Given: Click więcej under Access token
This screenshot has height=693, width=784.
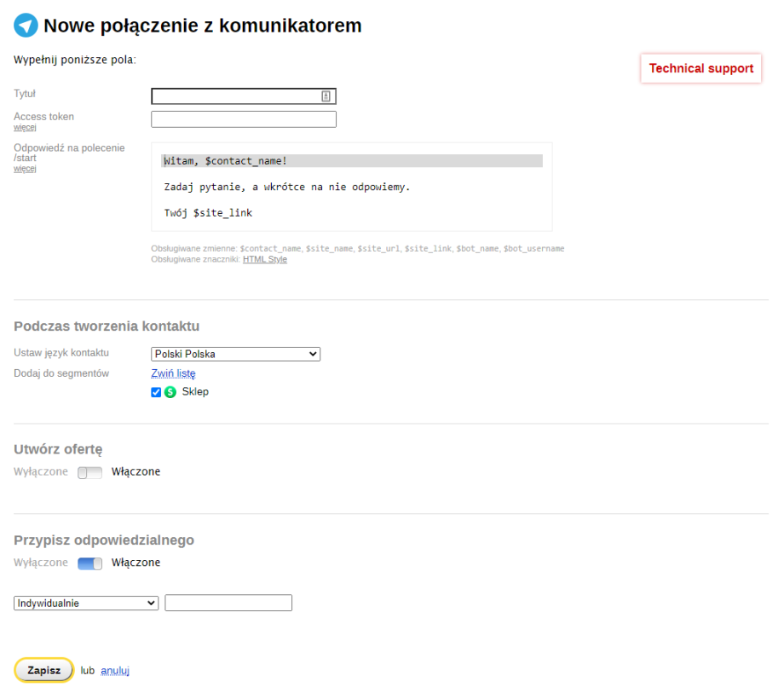Looking at the screenshot, I should click(25, 127).
